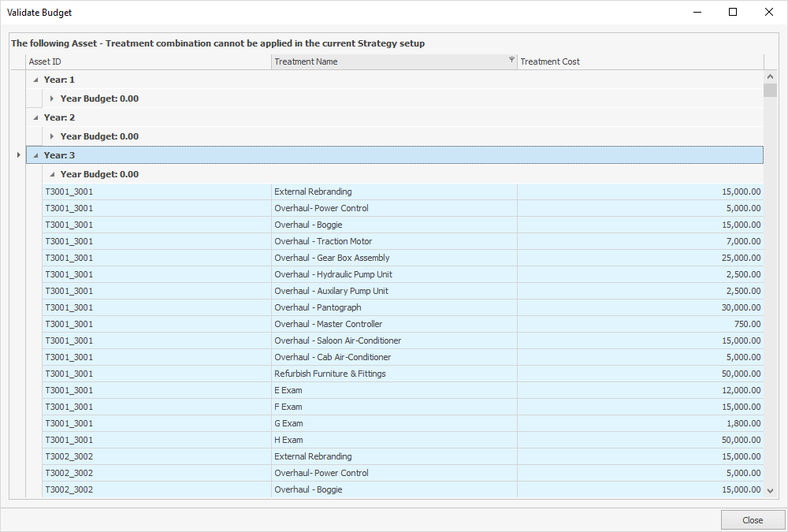The height and width of the screenshot is (532, 788).
Task: Click the row indicator arrow beside Year: 3
Action: [19, 155]
